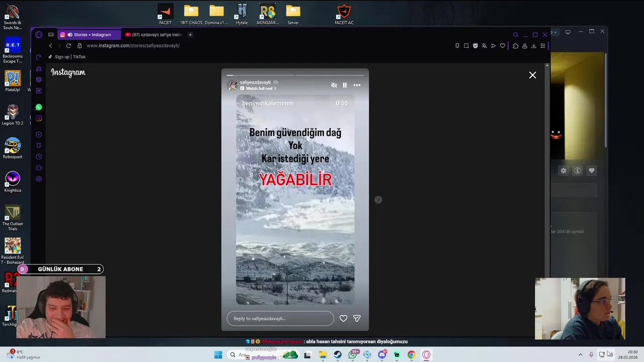Click safiyeazdavayli profile avatar
This screenshot has width=644, height=362.
click(232, 85)
